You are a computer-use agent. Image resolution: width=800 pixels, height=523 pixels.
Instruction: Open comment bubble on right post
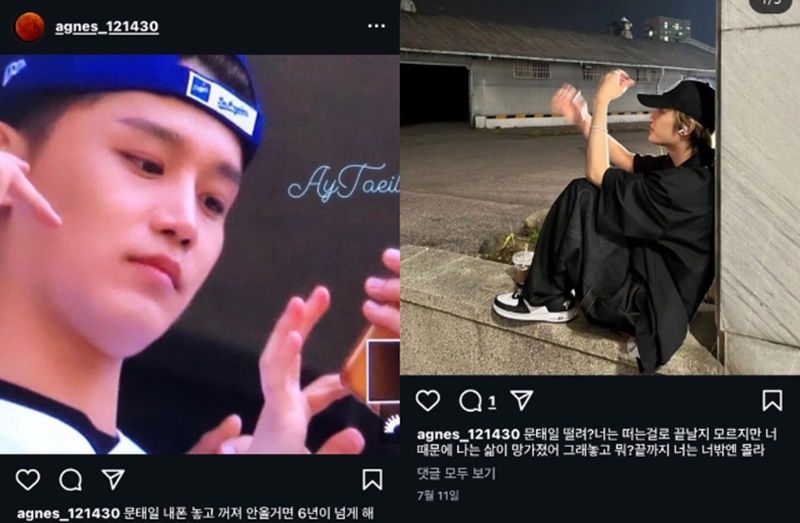(470, 401)
